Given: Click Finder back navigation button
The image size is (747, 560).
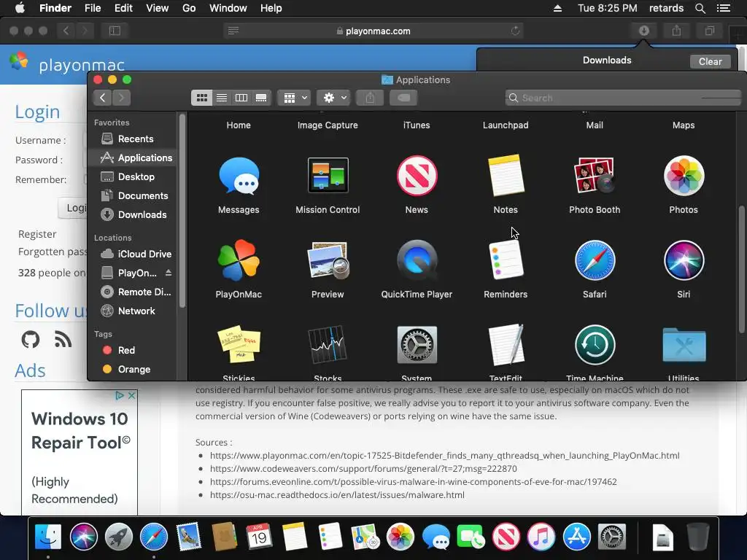Looking at the screenshot, I should [102, 98].
